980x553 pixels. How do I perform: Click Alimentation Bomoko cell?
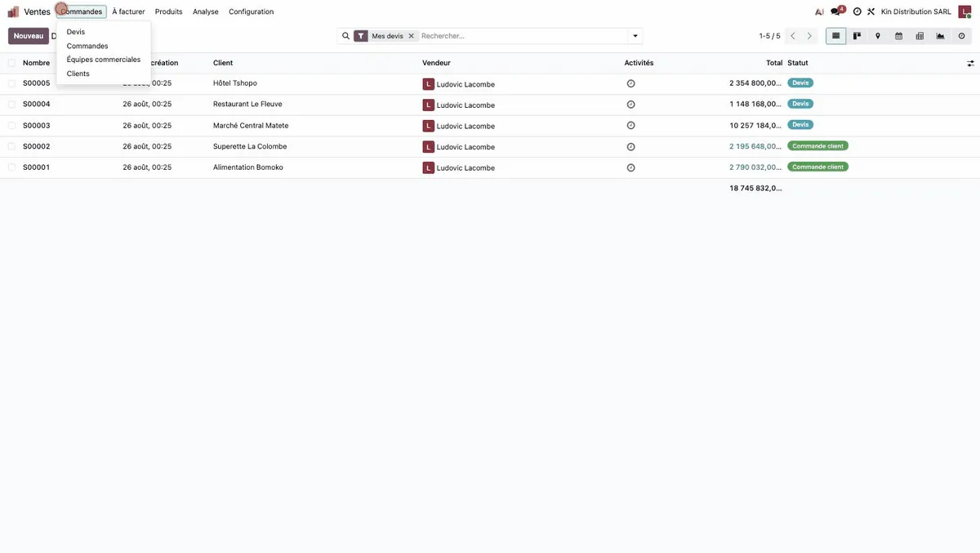(248, 167)
